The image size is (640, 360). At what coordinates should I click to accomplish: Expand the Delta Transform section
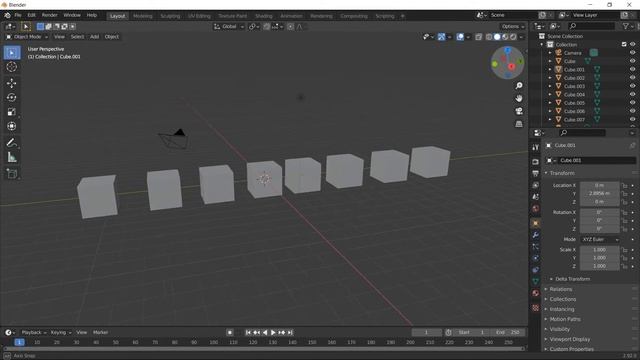(572, 279)
